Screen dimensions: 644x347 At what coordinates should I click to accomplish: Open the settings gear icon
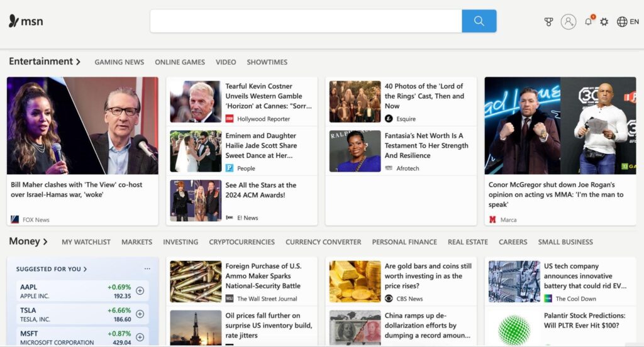pos(604,22)
